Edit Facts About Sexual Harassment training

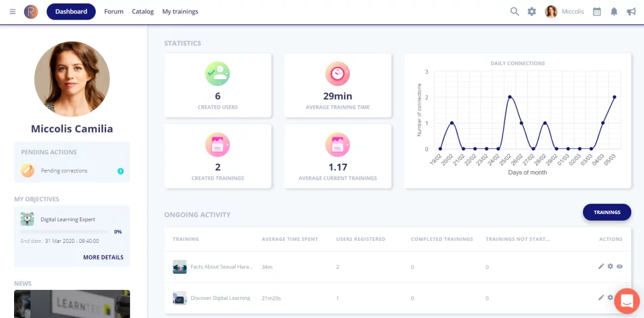coord(601,266)
